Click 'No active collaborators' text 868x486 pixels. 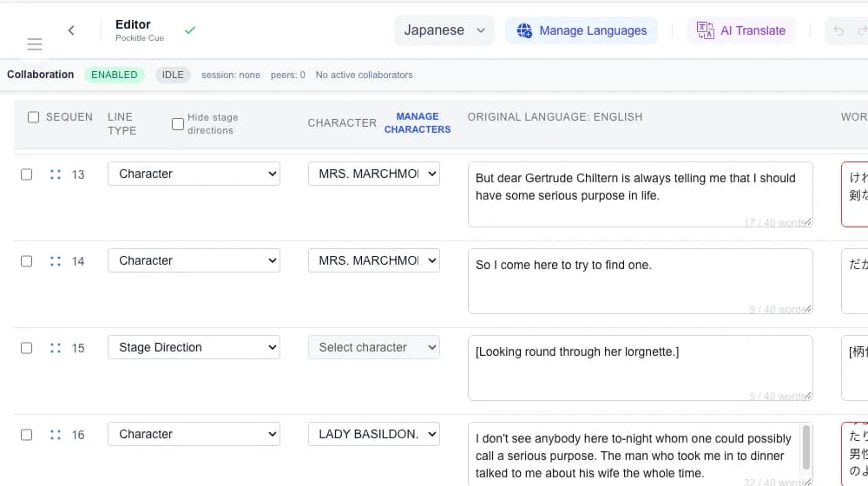(x=365, y=75)
